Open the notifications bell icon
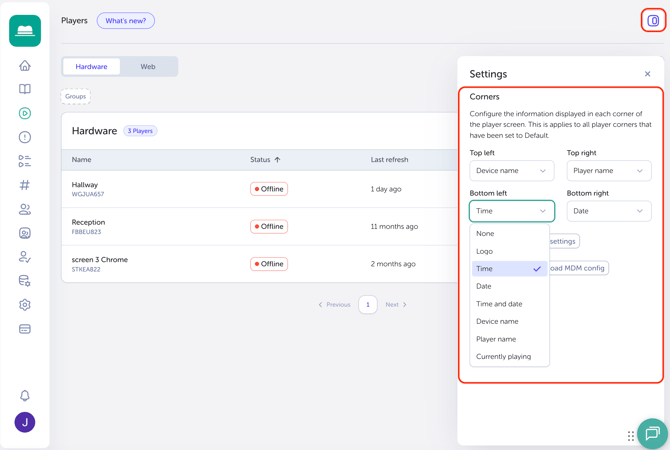Screen dimensions: 670x450 [25, 395]
